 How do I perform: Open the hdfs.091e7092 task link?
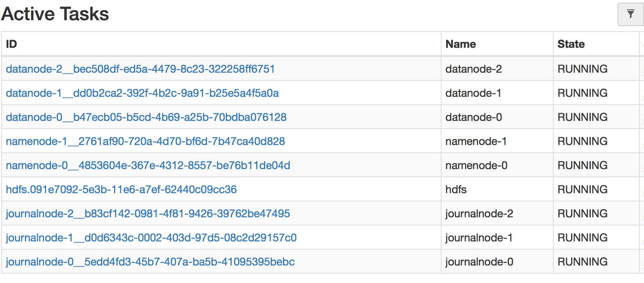121,190
